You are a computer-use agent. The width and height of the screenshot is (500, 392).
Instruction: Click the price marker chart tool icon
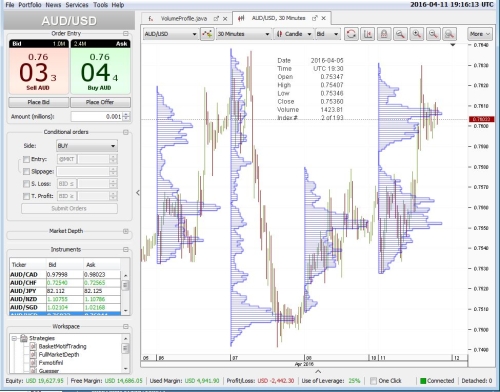point(367,34)
